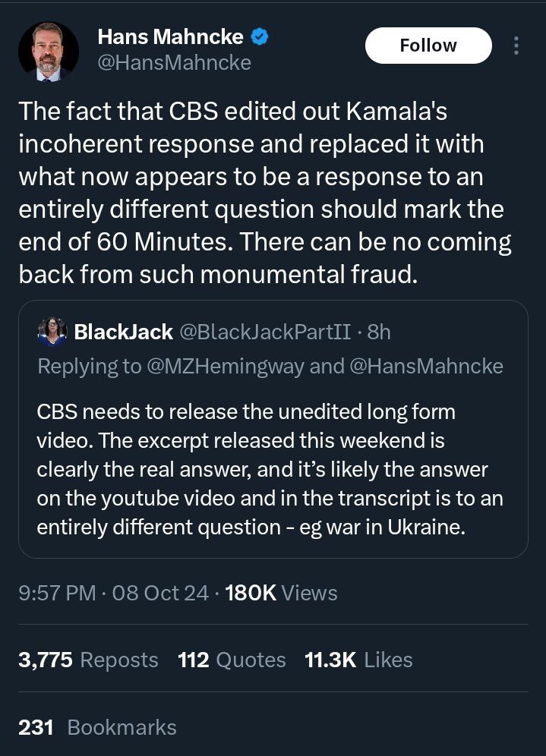Screen dimensions: 546x756
Task: Click the blue verified badge icon
Action: click(x=260, y=36)
